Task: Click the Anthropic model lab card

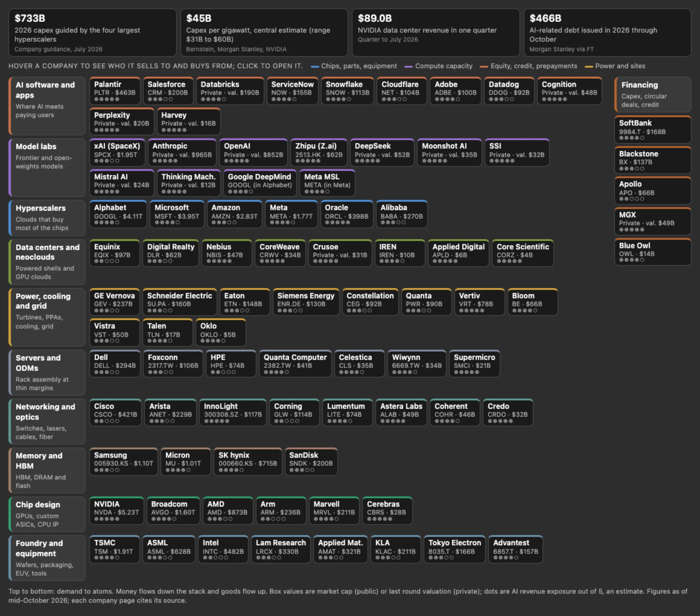Action: [182, 152]
